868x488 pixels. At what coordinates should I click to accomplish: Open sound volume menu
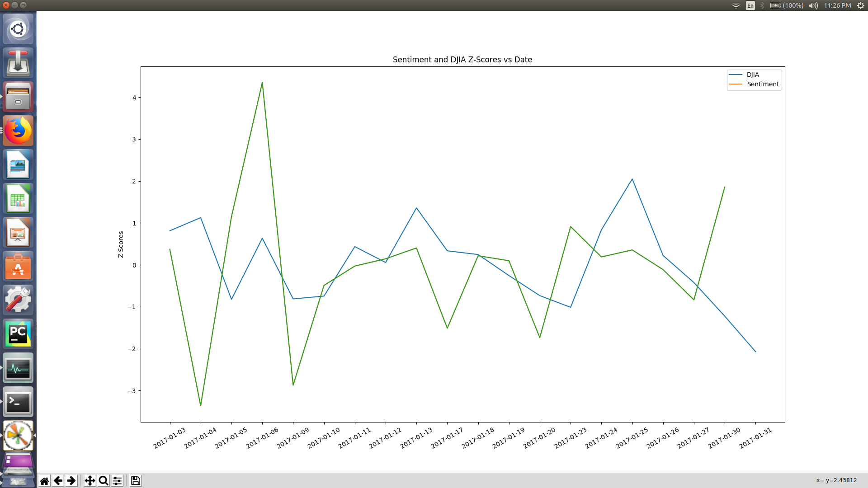click(813, 5)
